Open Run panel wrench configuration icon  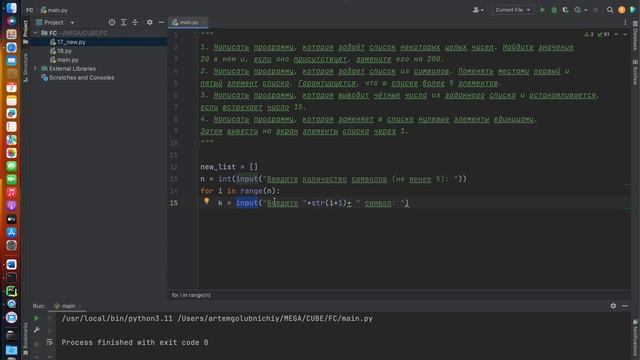(36, 330)
